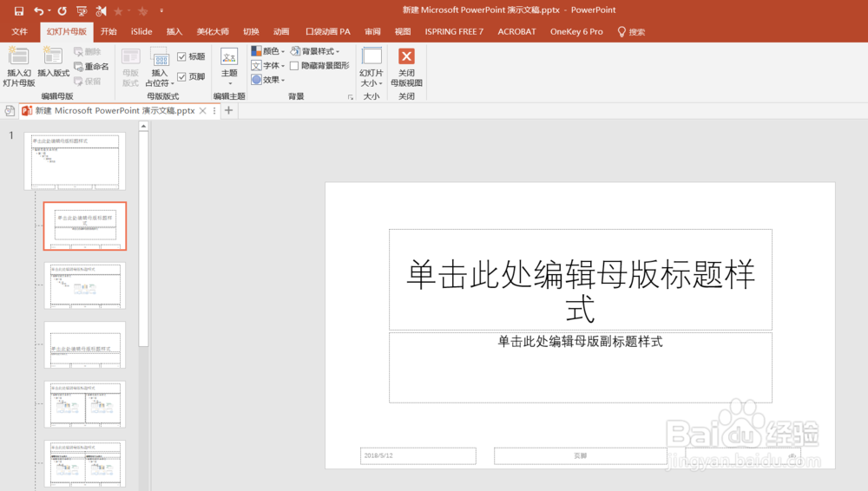Open Background format dialog launcher
The width and height of the screenshot is (868, 491).
(351, 97)
